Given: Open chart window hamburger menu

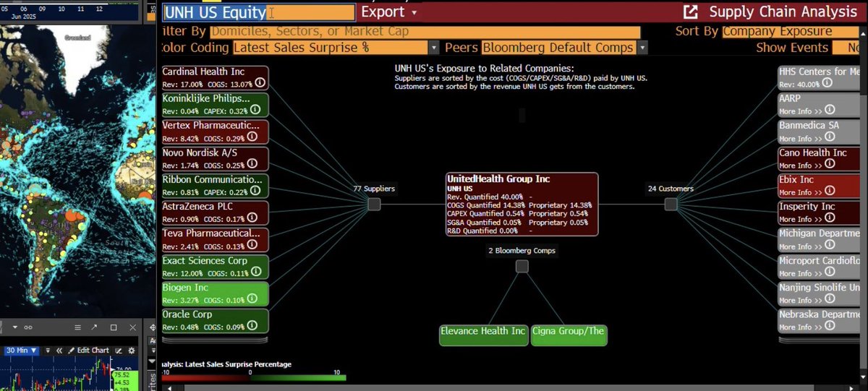Looking at the screenshot, I should [x=78, y=327].
